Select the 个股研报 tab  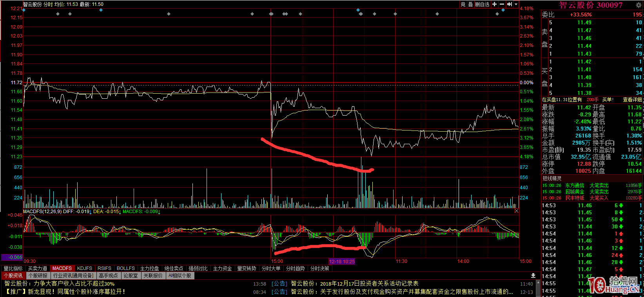38,276
